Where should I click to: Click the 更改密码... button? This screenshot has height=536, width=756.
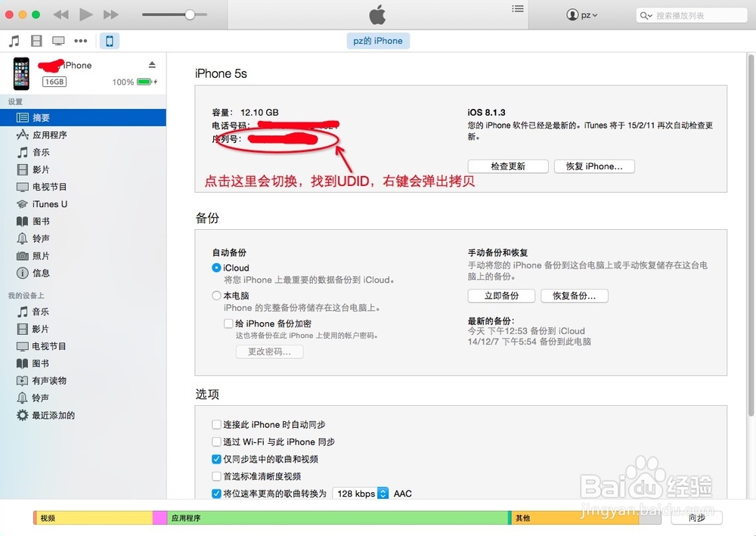[x=270, y=352]
